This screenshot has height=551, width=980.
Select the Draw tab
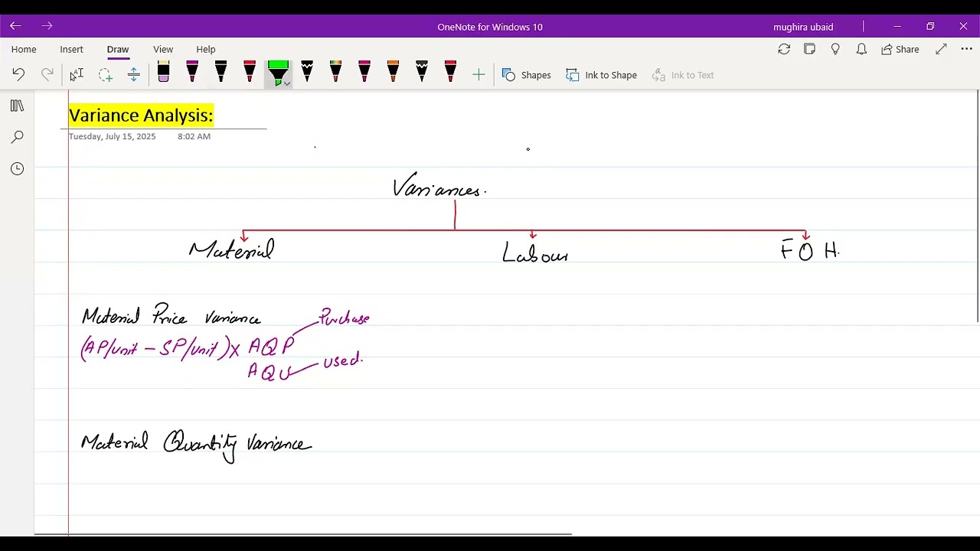tap(118, 49)
